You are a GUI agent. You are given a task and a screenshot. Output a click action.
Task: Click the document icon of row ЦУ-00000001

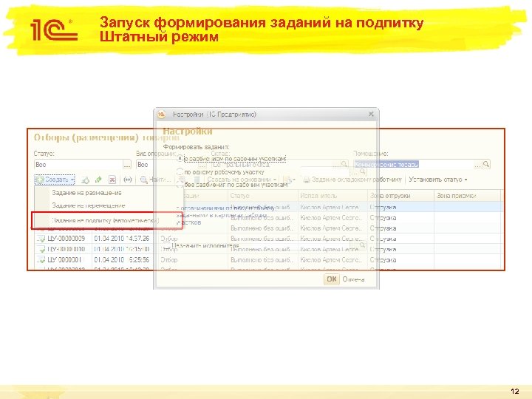(x=41, y=260)
